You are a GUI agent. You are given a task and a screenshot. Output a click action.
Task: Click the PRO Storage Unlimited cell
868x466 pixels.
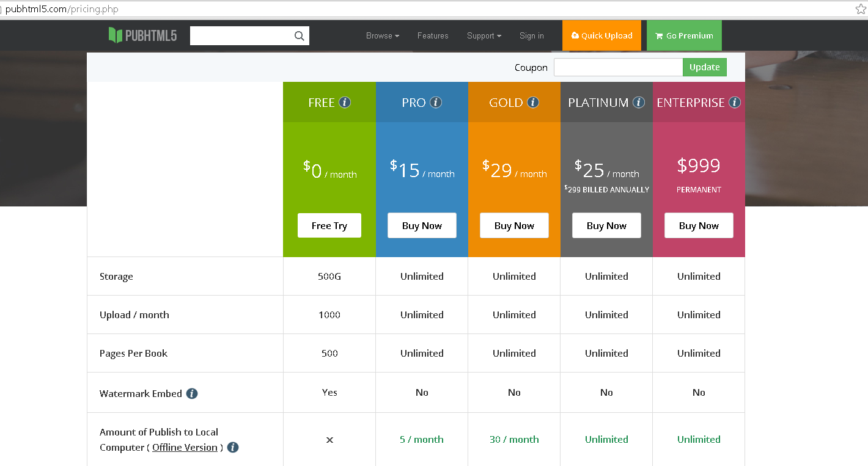point(422,277)
